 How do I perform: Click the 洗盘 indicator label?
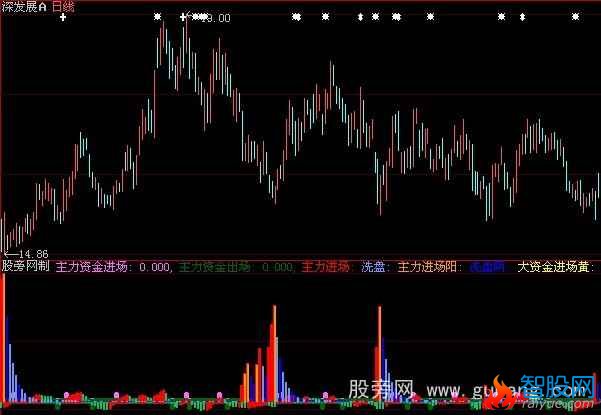click(373, 266)
